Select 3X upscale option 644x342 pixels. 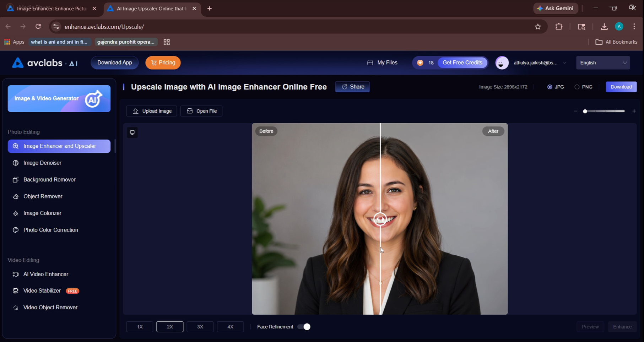coord(200,327)
